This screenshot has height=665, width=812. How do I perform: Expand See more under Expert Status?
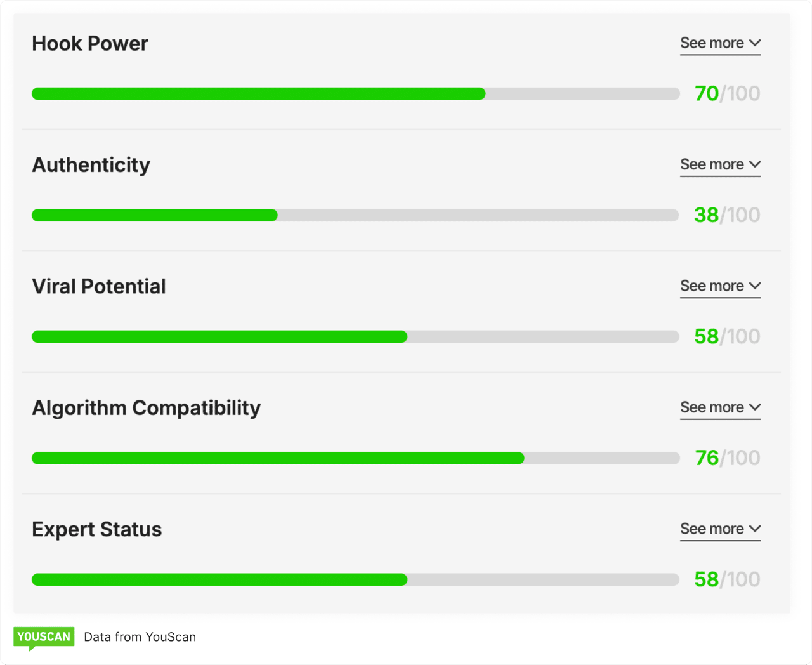713,529
